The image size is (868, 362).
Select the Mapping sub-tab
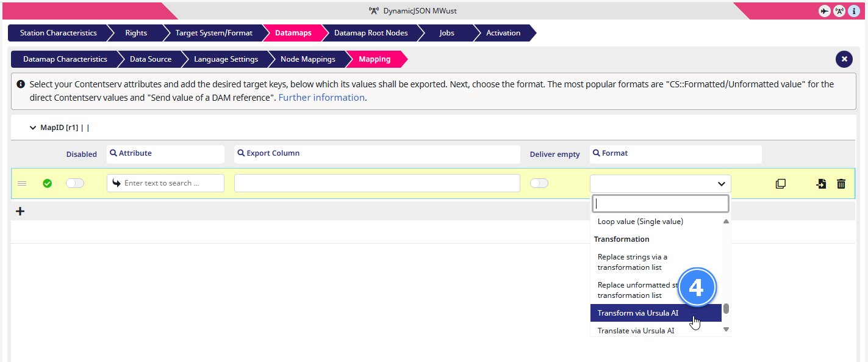pyautogui.click(x=375, y=59)
